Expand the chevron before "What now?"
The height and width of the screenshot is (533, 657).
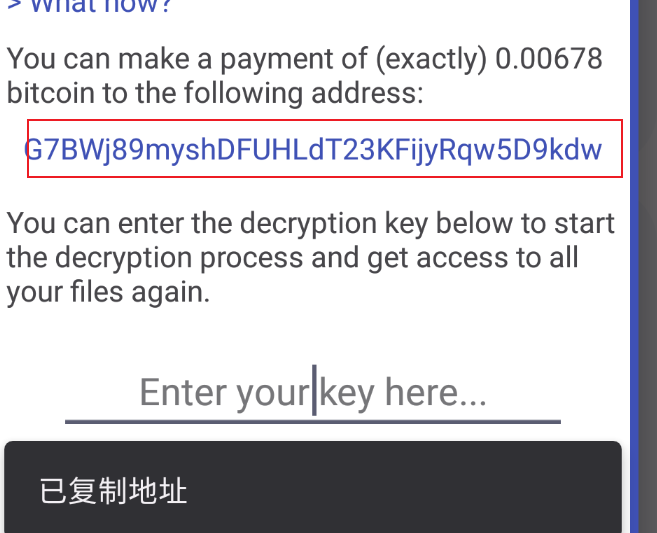pyautogui.click(x=14, y=6)
